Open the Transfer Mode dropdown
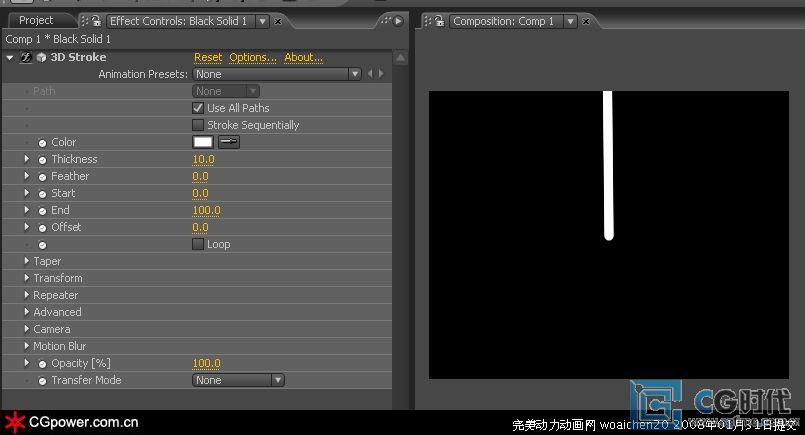The image size is (805, 435). click(x=238, y=380)
